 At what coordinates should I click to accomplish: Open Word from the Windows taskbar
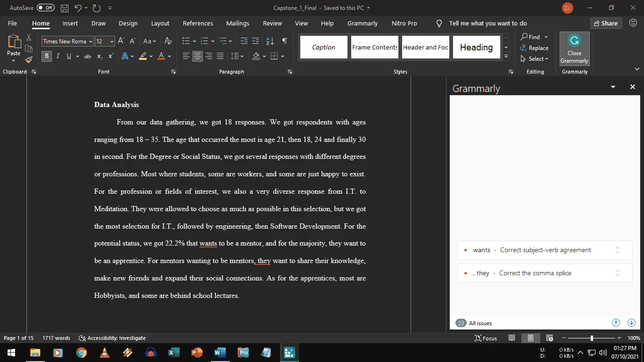pyautogui.click(x=220, y=352)
